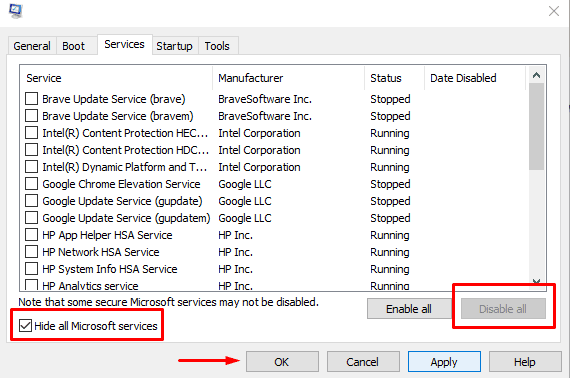Viewport: 570px width, 378px height.
Task: Tick the Intel(R) Content Protection HEC checkbox
Action: click(x=31, y=133)
